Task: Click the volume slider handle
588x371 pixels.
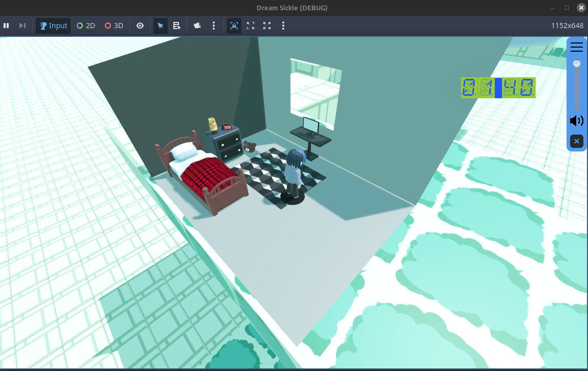Action: click(577, 64)
